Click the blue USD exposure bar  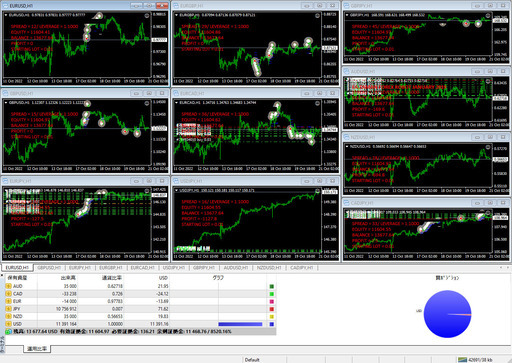click(x=240, y=324)
